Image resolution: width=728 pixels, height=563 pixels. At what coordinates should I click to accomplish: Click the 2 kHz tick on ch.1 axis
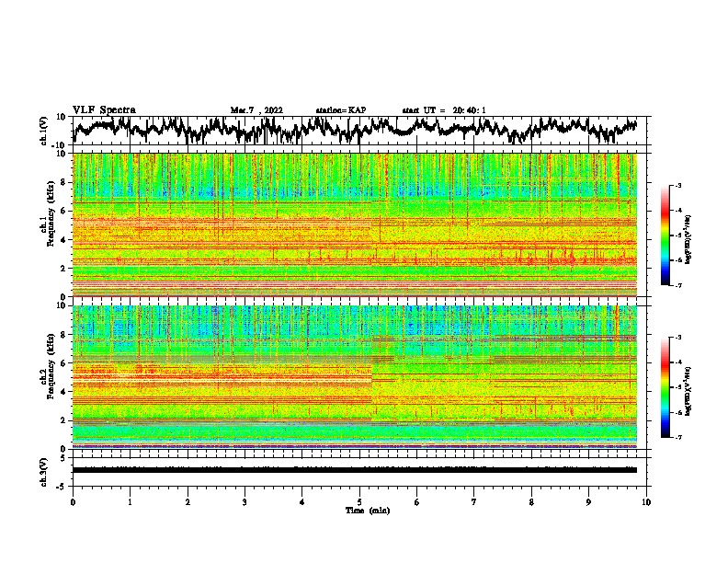[x=64, y=268]
